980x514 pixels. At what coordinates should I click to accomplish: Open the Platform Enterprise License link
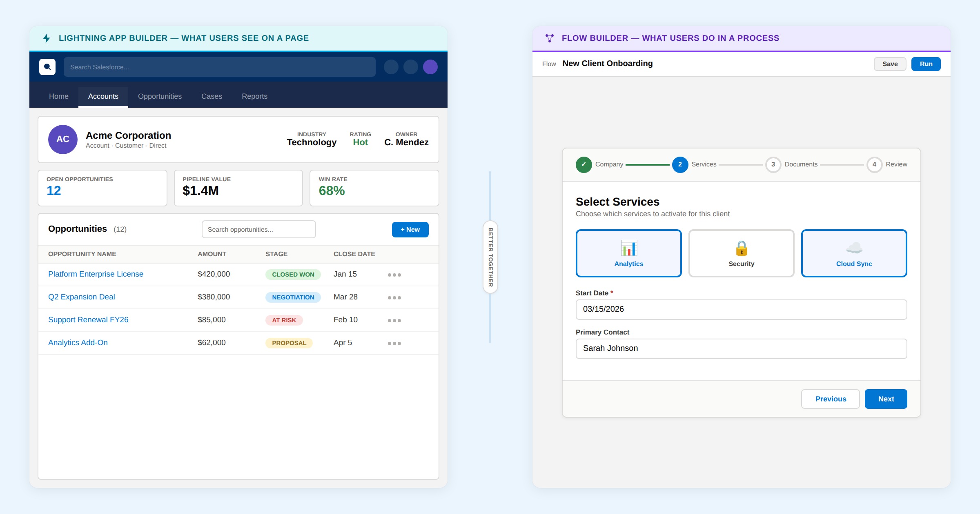pyautogui.click(x=96, y=274)
